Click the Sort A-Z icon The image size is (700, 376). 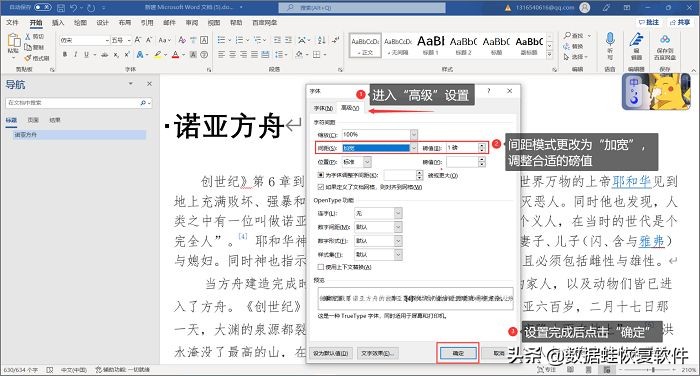321,40
